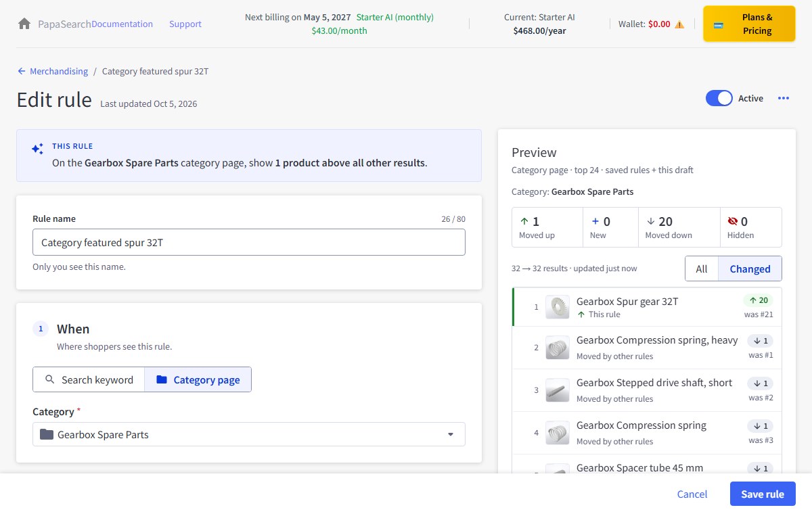
Task: Show only Changed preview results
Action: coord(750,268)
